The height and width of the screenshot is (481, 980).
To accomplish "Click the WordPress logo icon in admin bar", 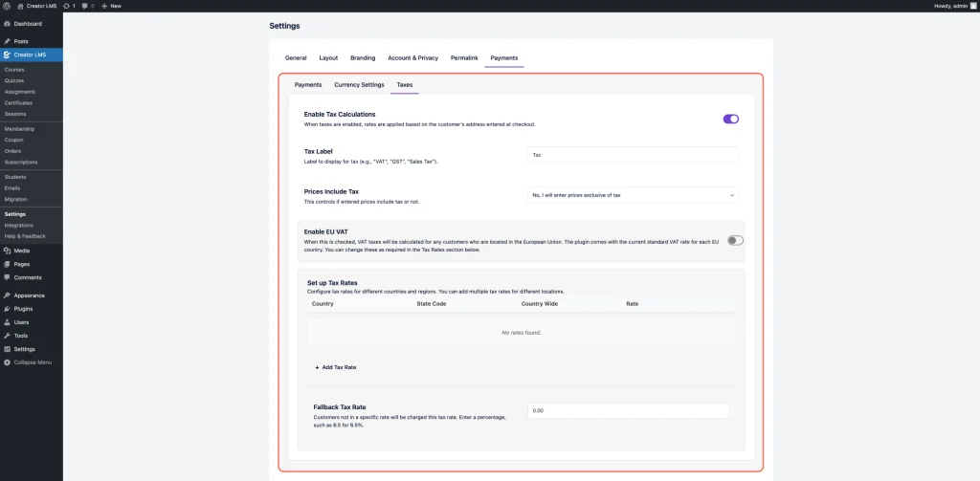I will 7,6.
